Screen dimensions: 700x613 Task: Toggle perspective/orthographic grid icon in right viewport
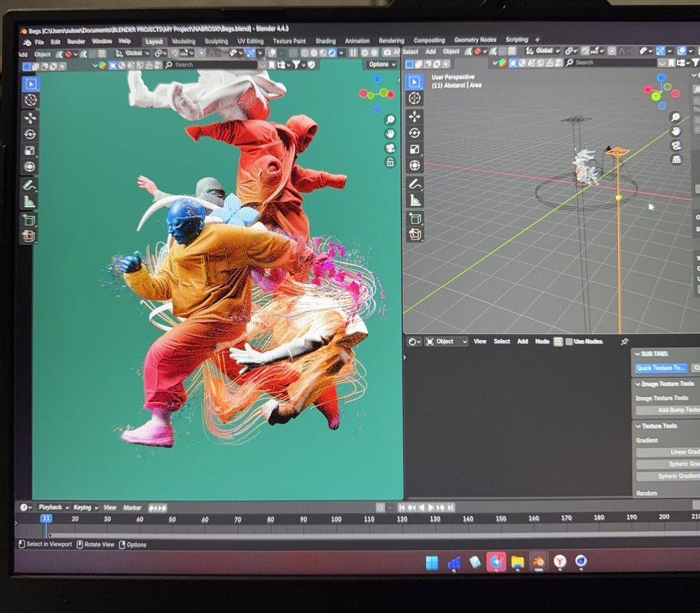pos(676,159)
